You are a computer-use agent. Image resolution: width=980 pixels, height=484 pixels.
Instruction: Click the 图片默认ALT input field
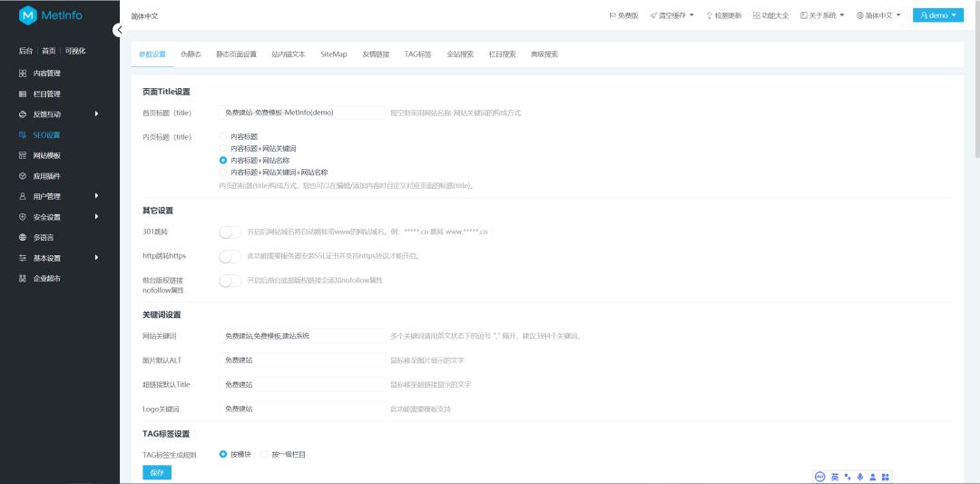click(x=302, y=361)
